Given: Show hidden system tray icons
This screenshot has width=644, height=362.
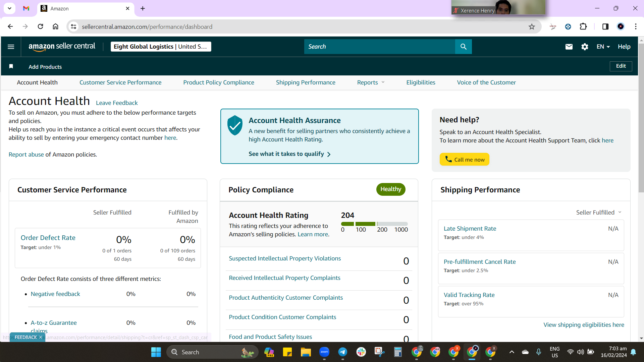Looking at the screenshot, I should [x=512, y=352].
